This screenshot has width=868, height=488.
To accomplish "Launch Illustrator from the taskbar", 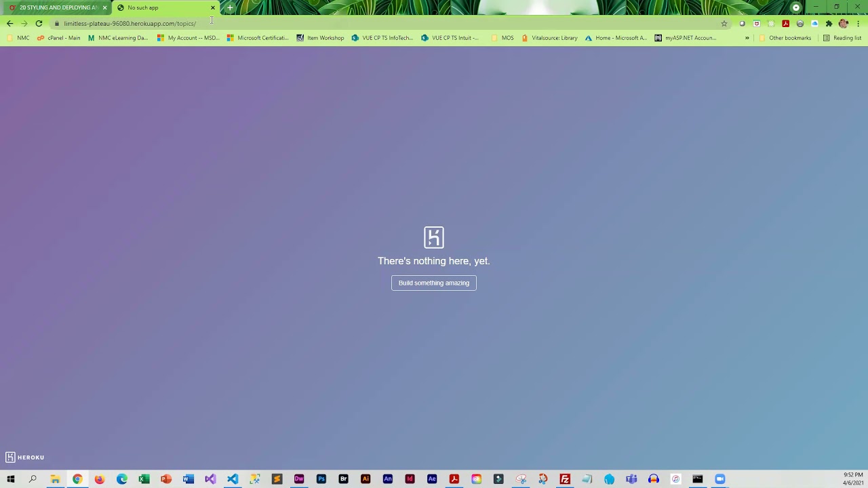I will pyautogui.click(x=366, y=479).
